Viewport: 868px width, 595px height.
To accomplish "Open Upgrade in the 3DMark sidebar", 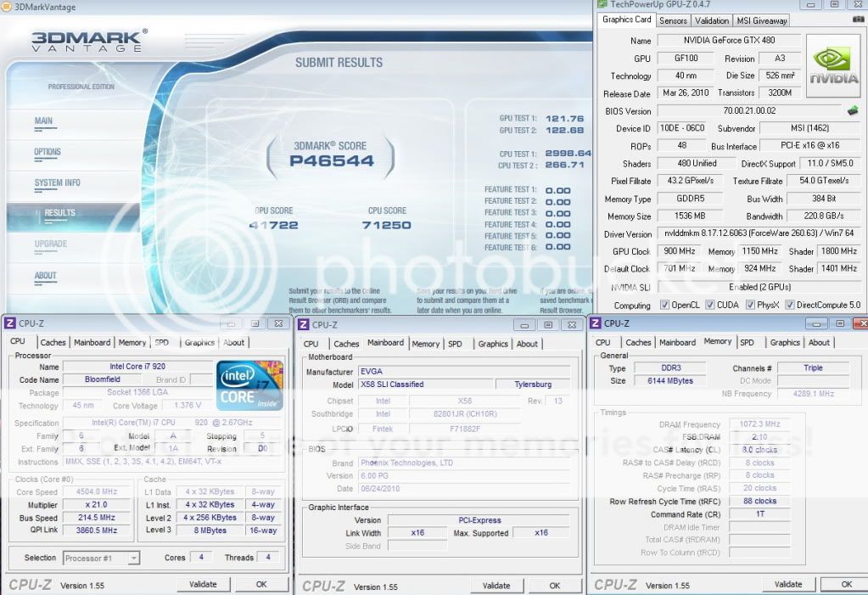I will pyautogui.click(x=51, y=244).
